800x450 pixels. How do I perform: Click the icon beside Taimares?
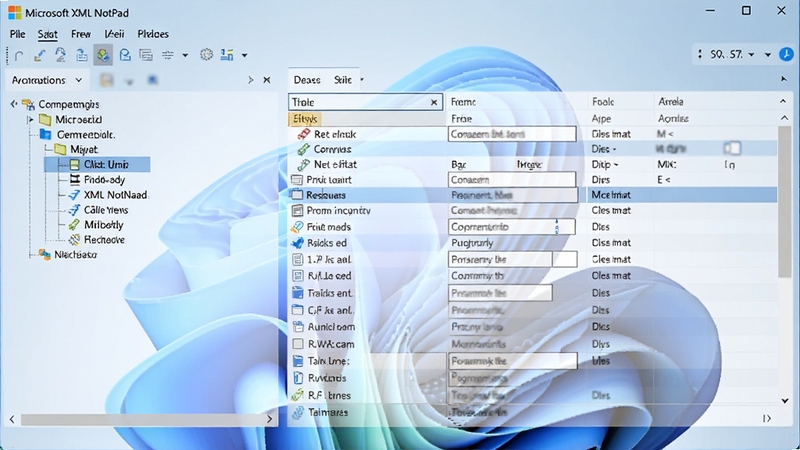297,412
